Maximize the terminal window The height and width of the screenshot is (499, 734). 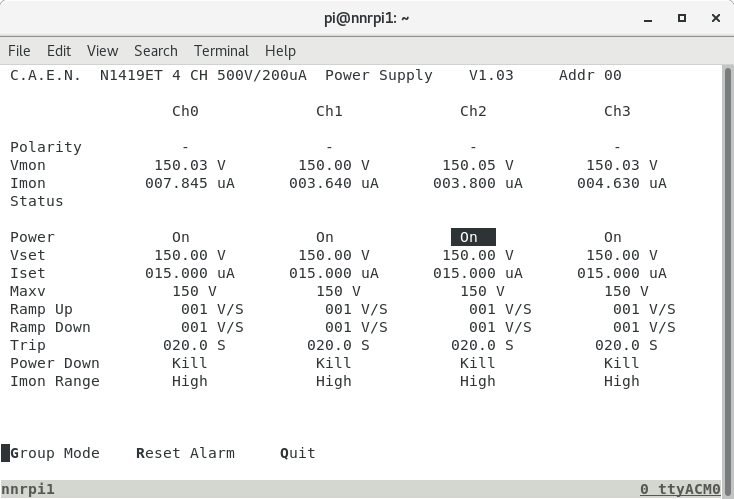[682, 18]
